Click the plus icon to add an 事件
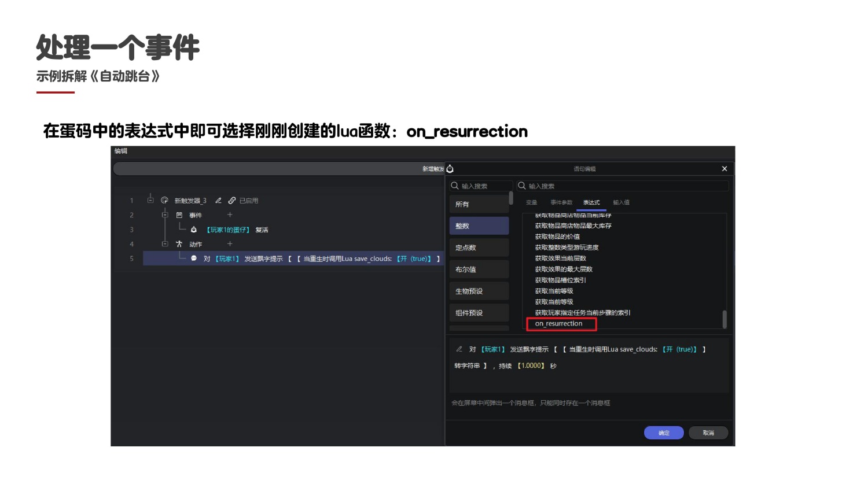Viewport: 868px width, 488px height. click(x=230, y=215)
